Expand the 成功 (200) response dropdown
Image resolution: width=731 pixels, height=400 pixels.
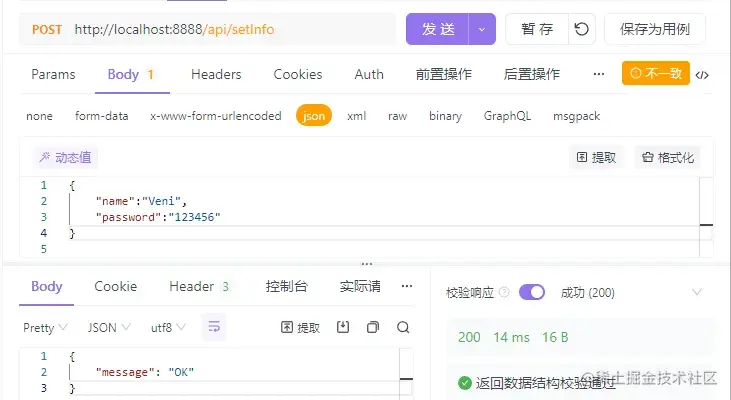point(697,292)
